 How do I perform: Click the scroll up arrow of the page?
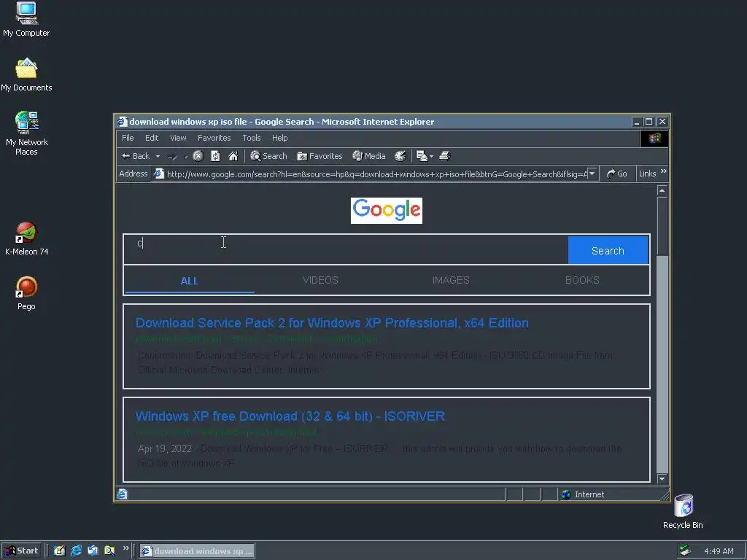point(662,190)
